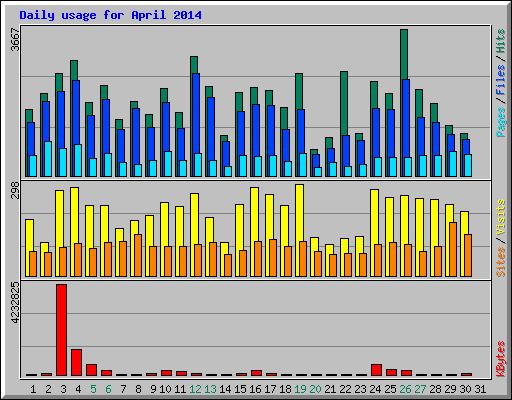Screen dimensions: 512x400
Task: Click day 29 on the axis
Action: click(x=450, y=389)
